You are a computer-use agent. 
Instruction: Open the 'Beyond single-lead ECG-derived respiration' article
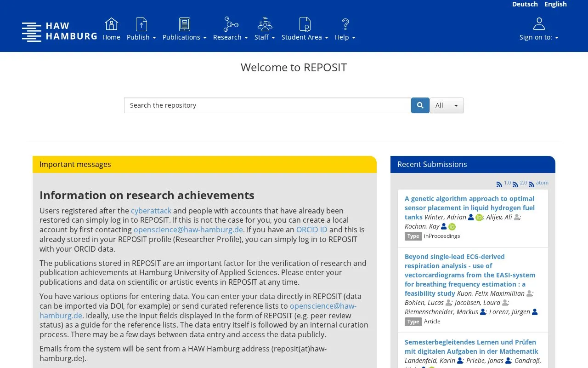click(x=470, y=275)
